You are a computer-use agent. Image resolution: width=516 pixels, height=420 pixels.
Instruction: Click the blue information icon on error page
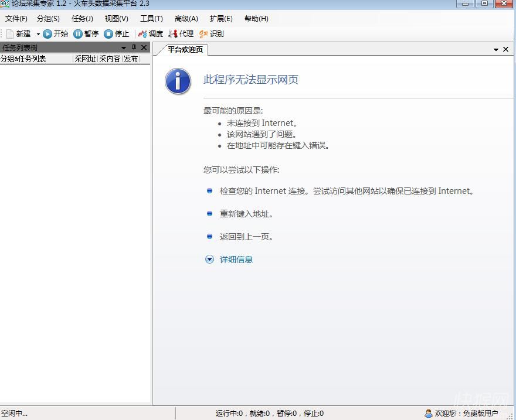(178, 81)
